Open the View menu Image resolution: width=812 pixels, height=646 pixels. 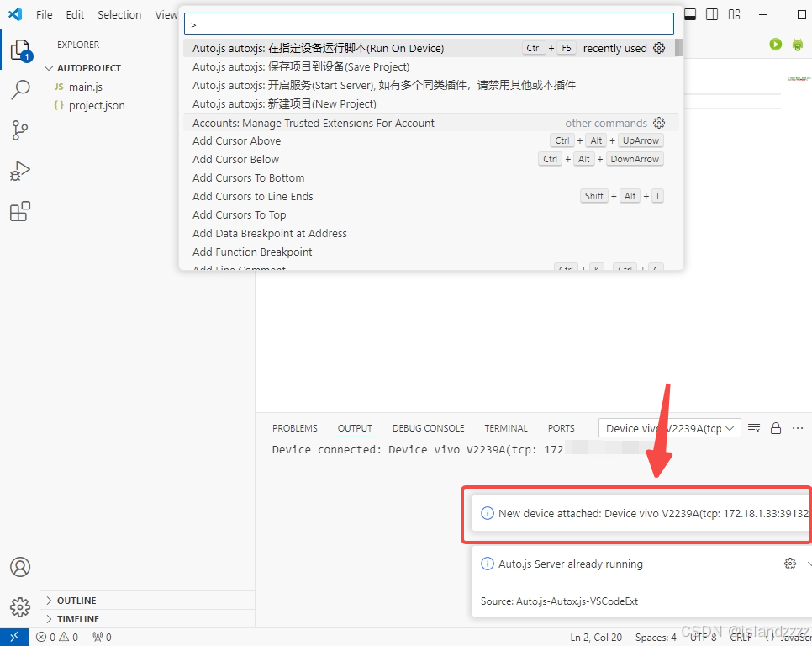point(166,14)
